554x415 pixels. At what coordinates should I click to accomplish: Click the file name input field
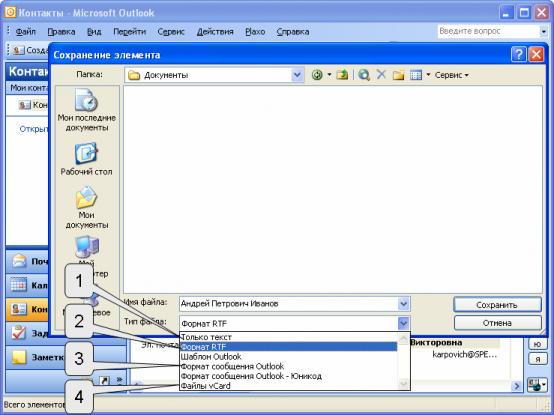(x=288, y=304)
